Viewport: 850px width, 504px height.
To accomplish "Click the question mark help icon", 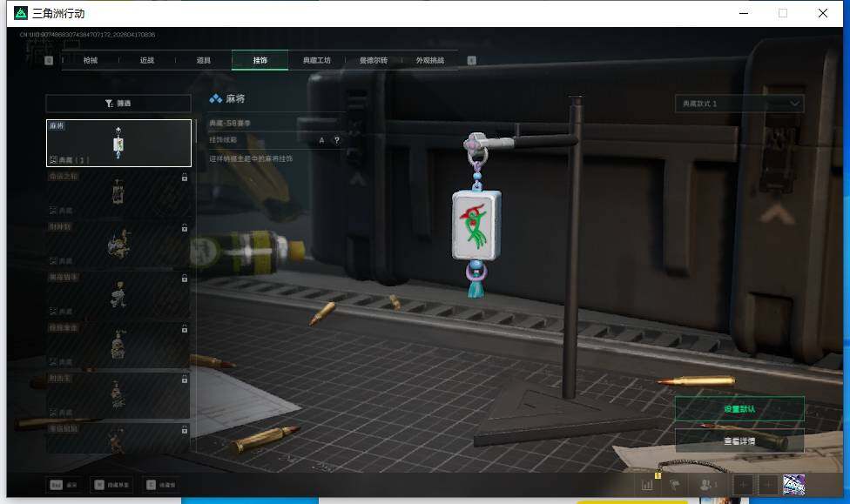I will point(337,140).
